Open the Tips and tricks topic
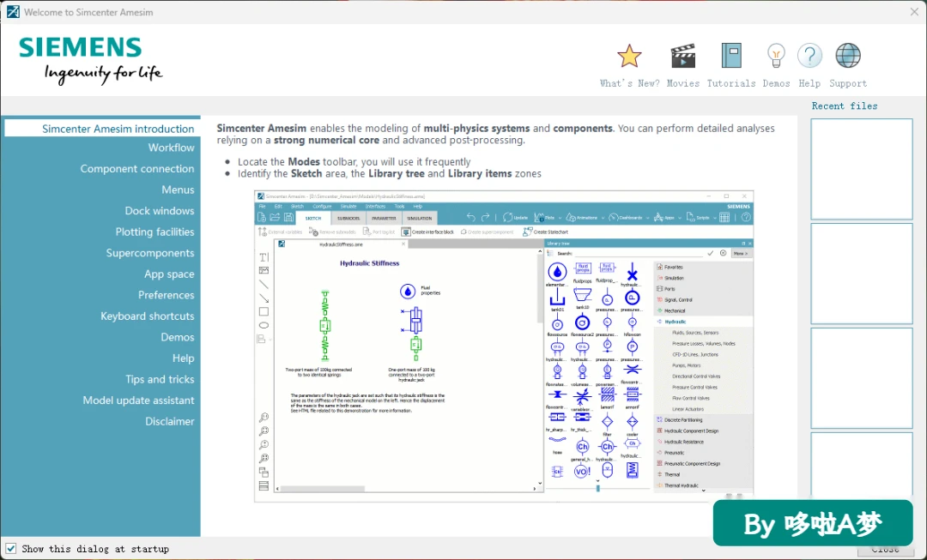Viewport: 927px width, 560px height. click(160, 379)
